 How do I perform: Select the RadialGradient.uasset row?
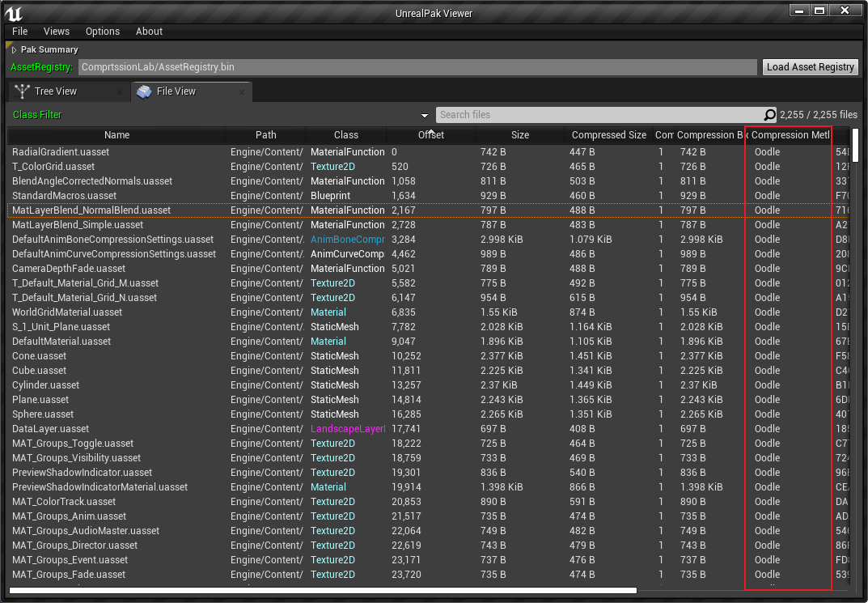[x=429, y=151]
